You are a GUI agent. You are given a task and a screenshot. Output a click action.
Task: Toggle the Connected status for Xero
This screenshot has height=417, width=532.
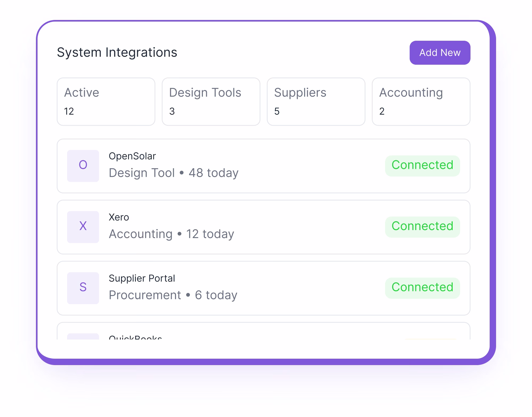pos(422,226)
